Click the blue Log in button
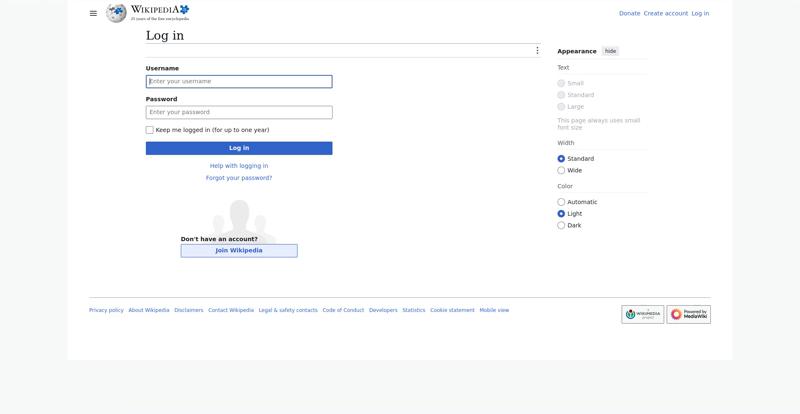 (x=239, y=148)
